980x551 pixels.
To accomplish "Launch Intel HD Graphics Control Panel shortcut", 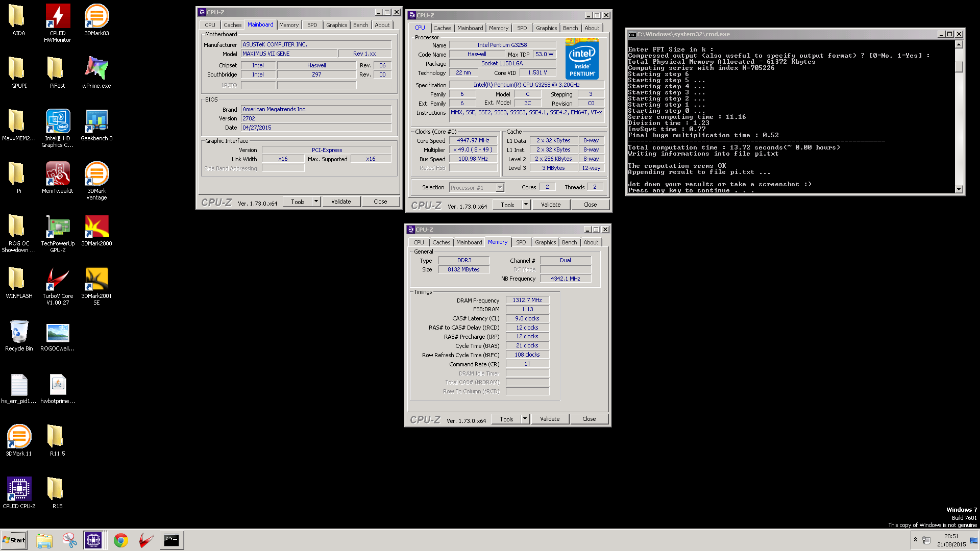I will tap(58, 128).
